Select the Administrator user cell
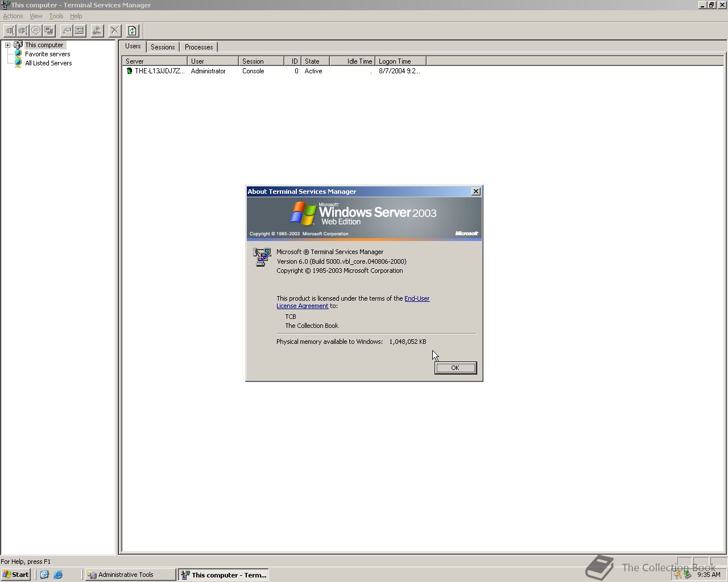This screenshot has width=728, height=582. click(208, 71)
